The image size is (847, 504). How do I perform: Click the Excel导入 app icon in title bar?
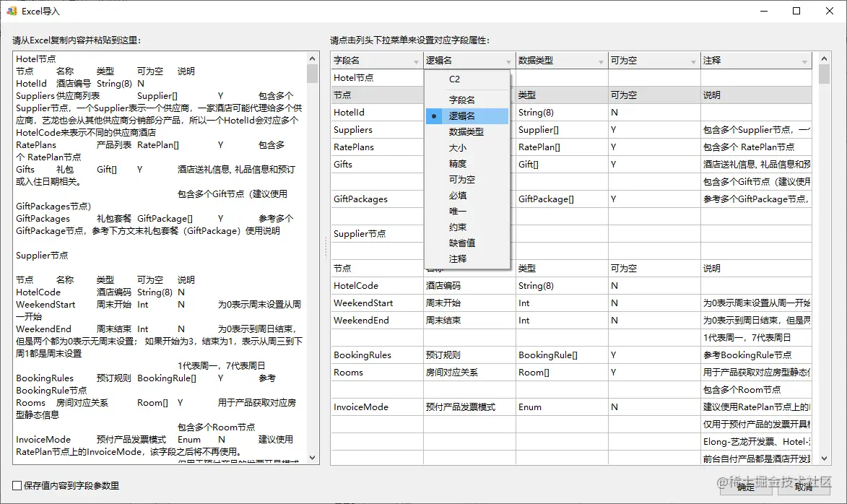point(12,11)
